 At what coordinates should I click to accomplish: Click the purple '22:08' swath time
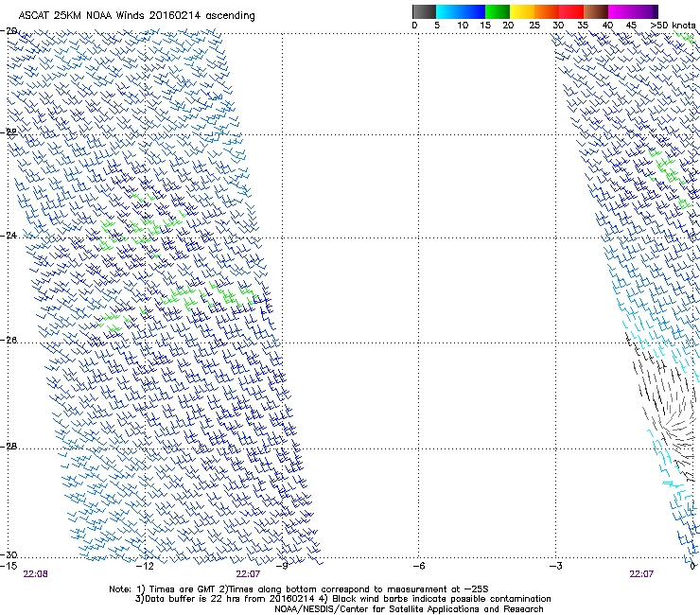[35, 574]
